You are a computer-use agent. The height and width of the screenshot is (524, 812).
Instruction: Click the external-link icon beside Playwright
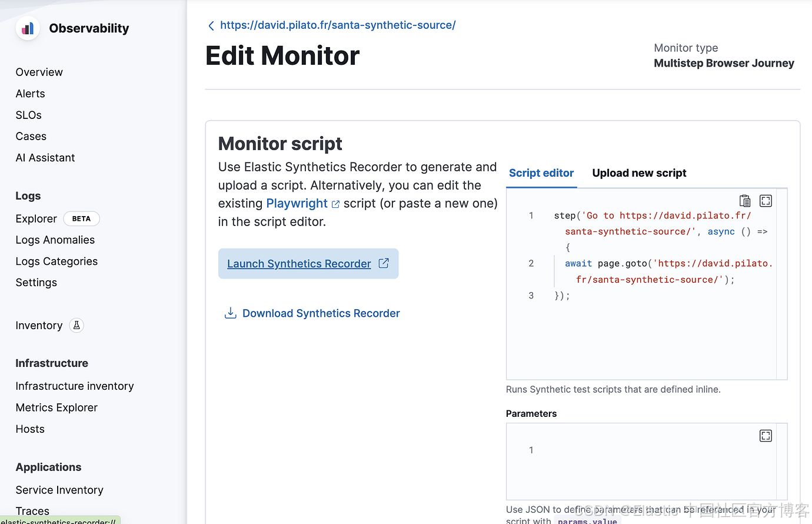pos(335,204)
